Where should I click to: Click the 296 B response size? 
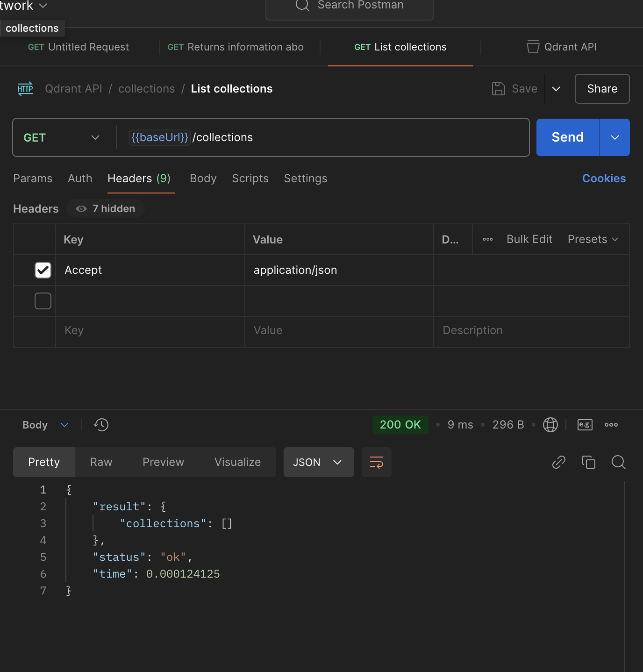[508, 425]
